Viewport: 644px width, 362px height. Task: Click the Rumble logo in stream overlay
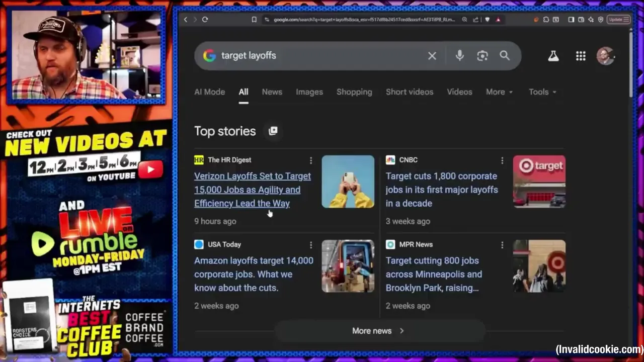click(x=85, y=243)
